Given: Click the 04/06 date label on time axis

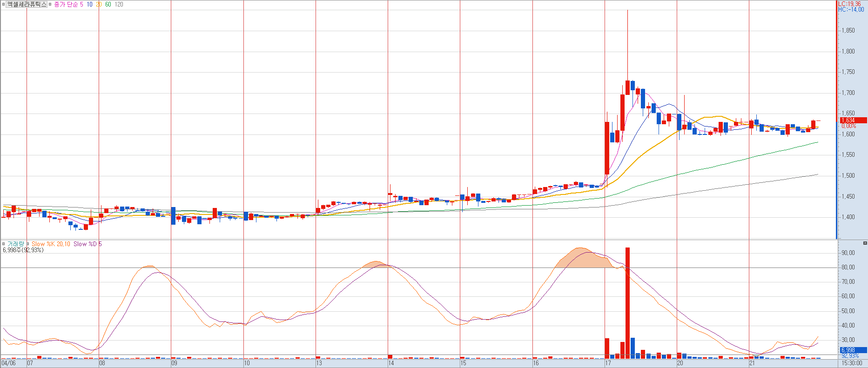Looking at the screenshot, I should tap(8, 363).
